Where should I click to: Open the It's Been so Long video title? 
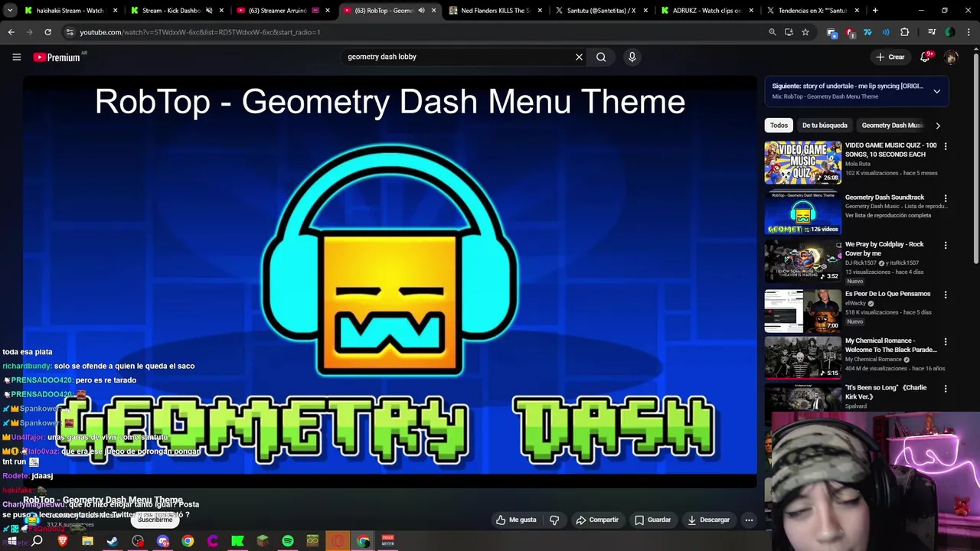coord(886,392)
